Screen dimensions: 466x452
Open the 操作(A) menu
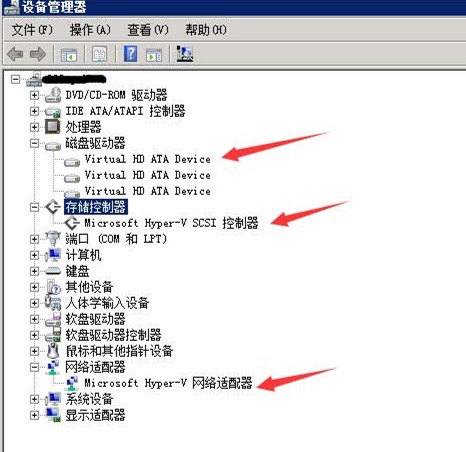pyautogui.click(x=90, y=30)
